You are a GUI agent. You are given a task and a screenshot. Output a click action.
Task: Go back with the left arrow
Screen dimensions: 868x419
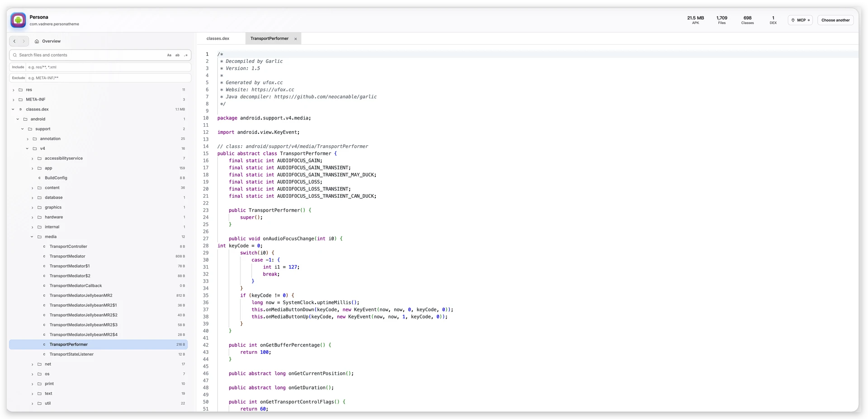point(14,41)
